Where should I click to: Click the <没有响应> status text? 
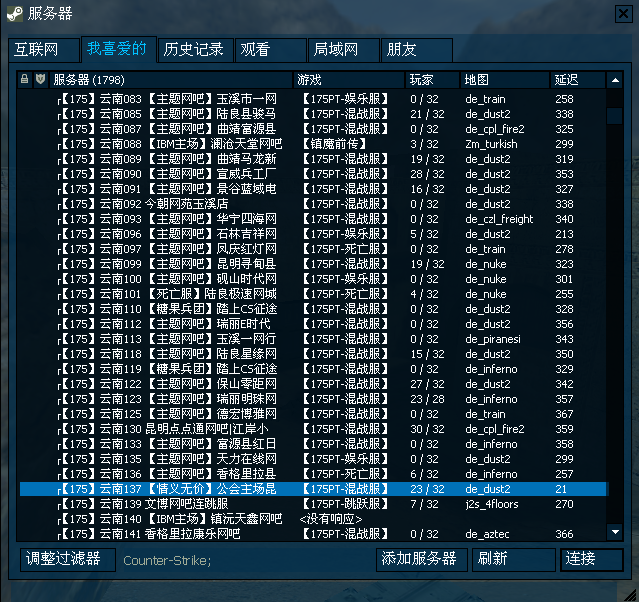click(x=331, y=519)
